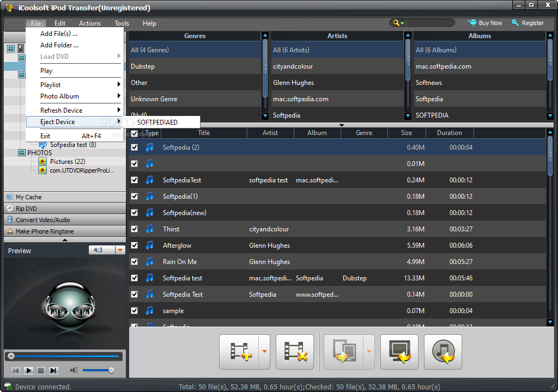The image size is (558, 392).
Task: Collapse the browser panel with the divider arrow
Action: coord(342,125)
